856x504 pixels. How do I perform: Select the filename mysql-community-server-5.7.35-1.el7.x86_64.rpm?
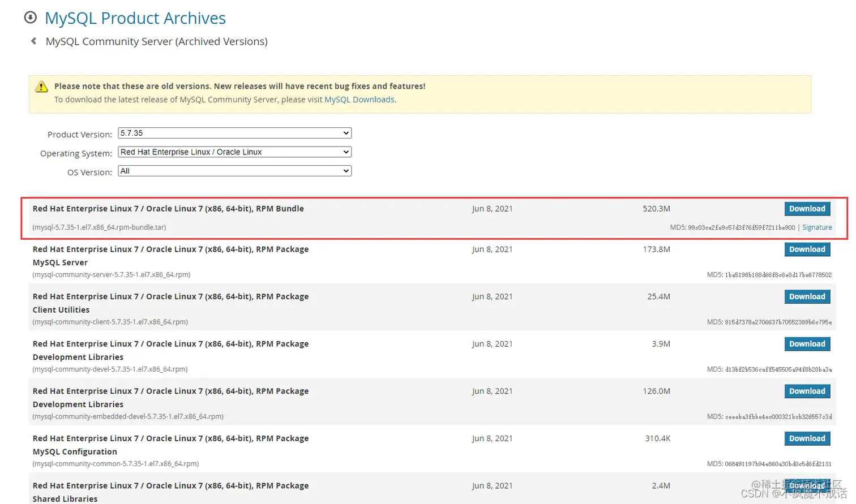click(112, 275)
